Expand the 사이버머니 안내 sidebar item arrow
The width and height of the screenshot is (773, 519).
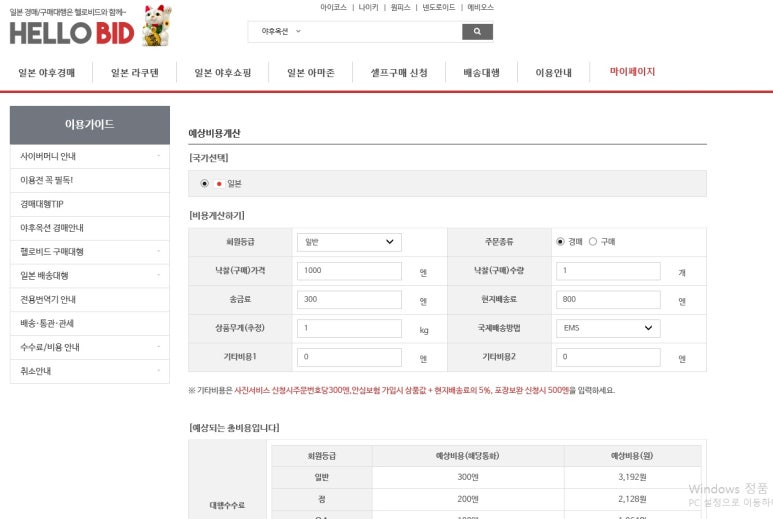[159, 156]
